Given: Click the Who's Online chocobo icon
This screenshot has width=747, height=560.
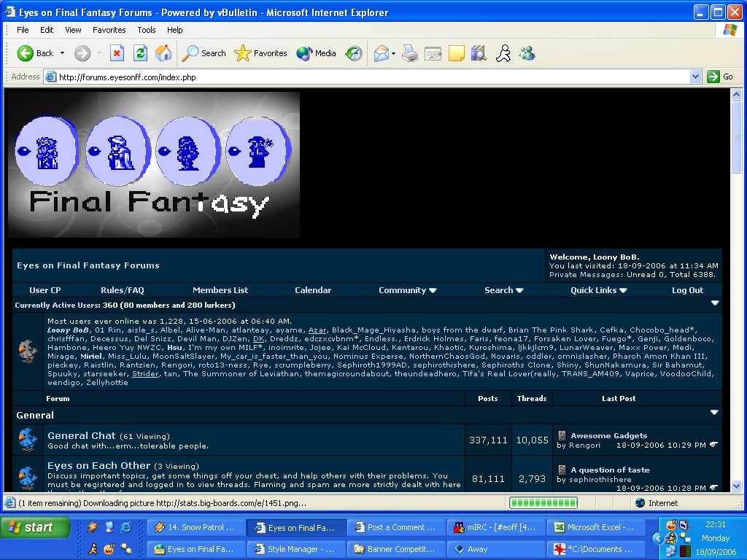Looking at the screenshot, I should 28,351.
